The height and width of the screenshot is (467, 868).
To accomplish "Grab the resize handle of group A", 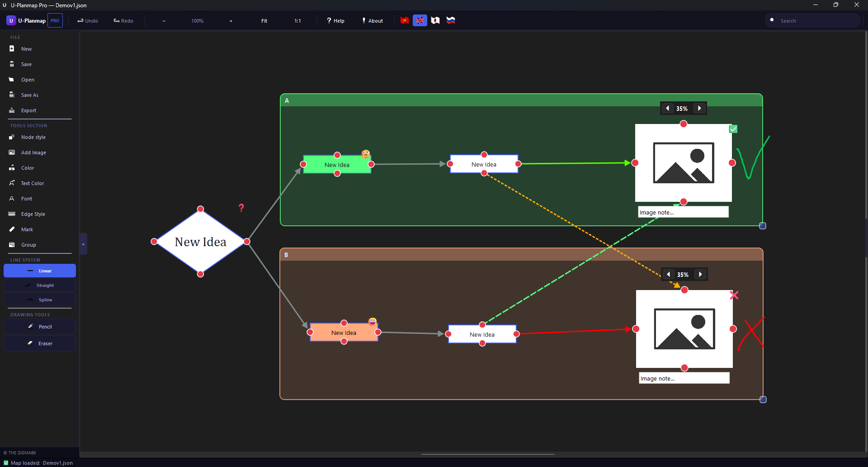I will tap(763, 226).
